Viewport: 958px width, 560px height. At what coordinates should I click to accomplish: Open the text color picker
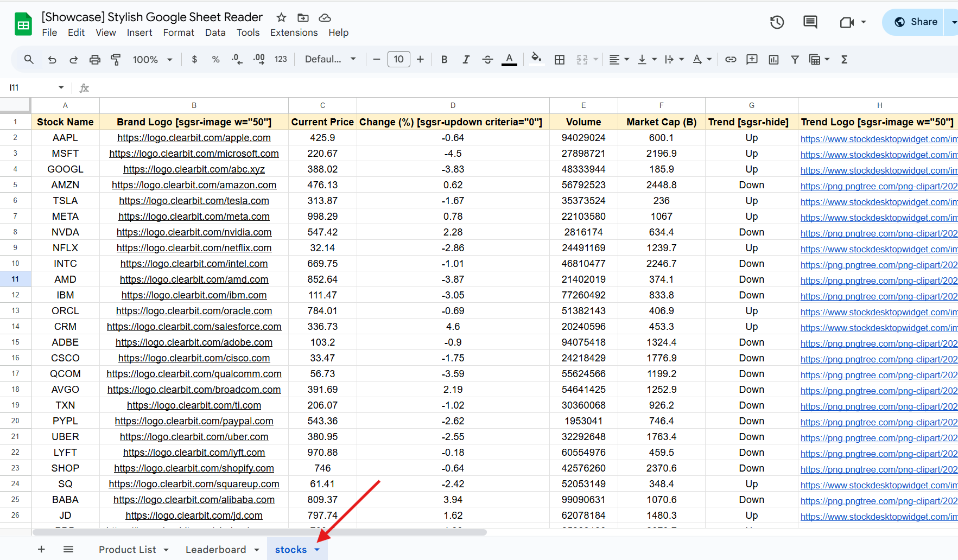(509, 59)
